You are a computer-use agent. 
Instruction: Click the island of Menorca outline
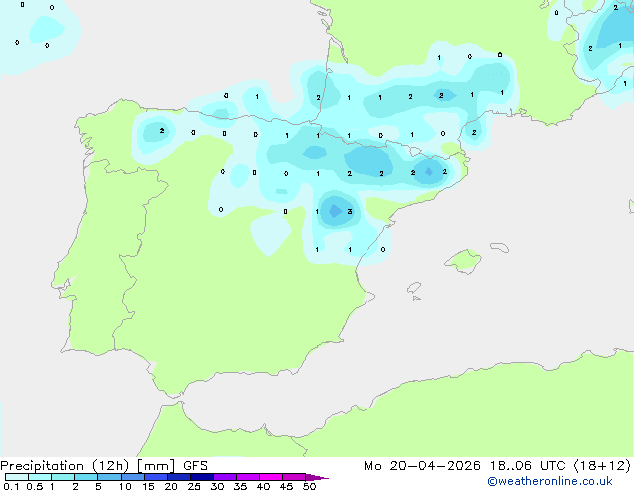click(x=499, y=247)
